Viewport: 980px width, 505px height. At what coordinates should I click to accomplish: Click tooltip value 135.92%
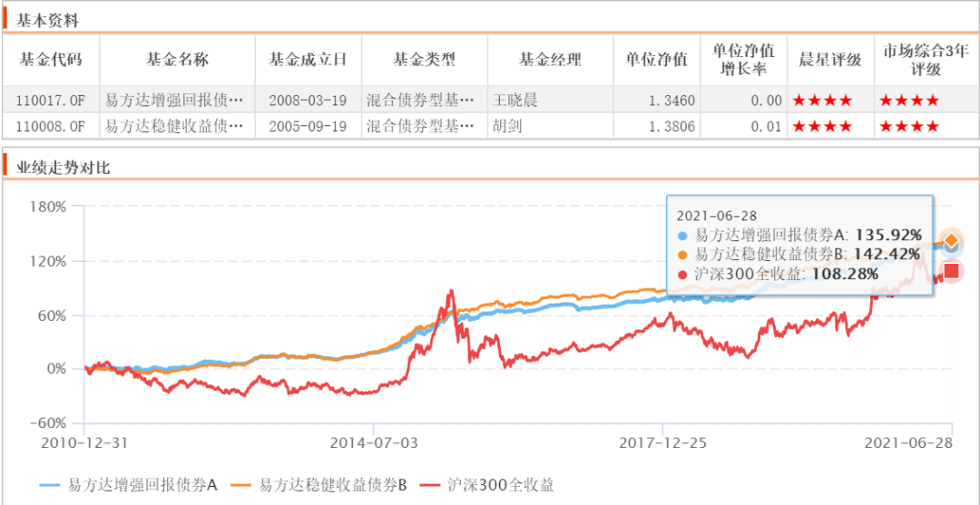tap(888, 236)
